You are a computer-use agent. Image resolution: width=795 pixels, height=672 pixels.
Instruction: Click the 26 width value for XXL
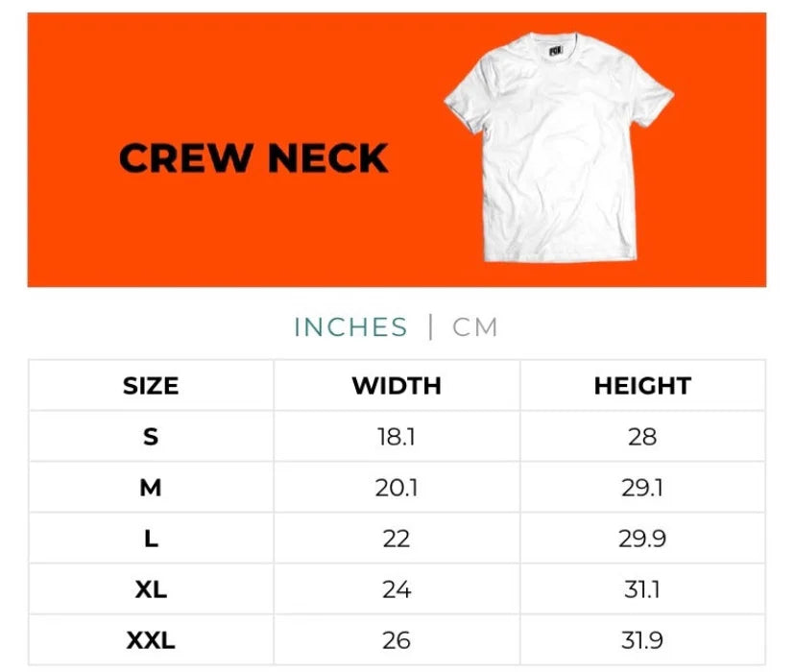point(397,639)
